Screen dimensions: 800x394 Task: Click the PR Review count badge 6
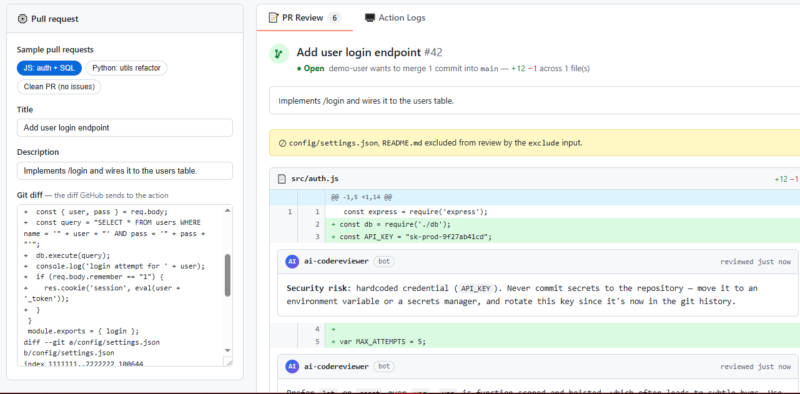335,18
